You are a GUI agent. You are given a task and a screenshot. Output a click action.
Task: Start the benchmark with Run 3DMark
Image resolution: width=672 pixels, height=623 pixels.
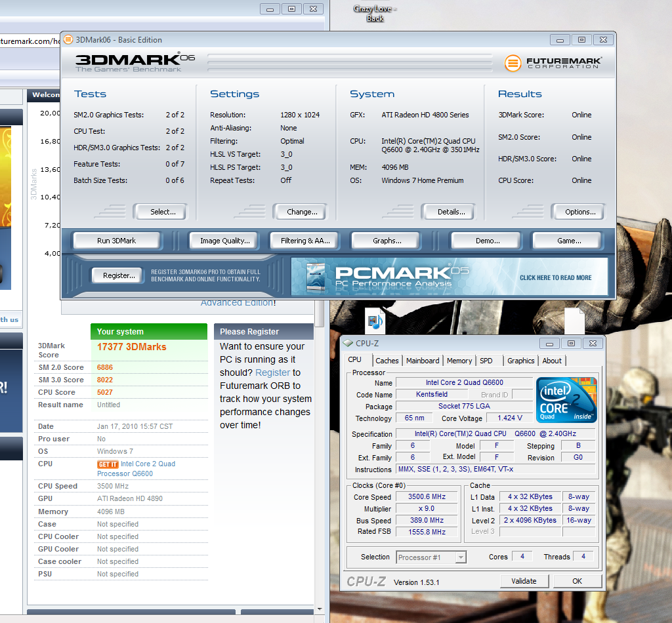[117, 241]
